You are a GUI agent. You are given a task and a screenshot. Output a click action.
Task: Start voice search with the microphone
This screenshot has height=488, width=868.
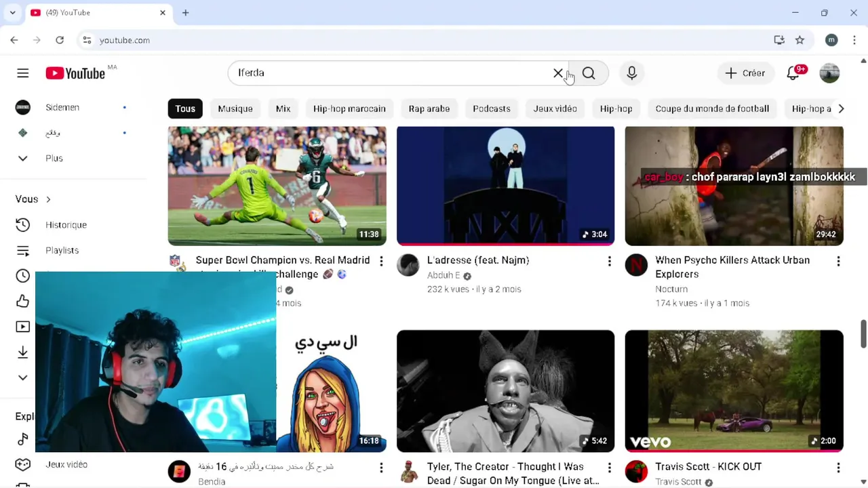[632, 73]
